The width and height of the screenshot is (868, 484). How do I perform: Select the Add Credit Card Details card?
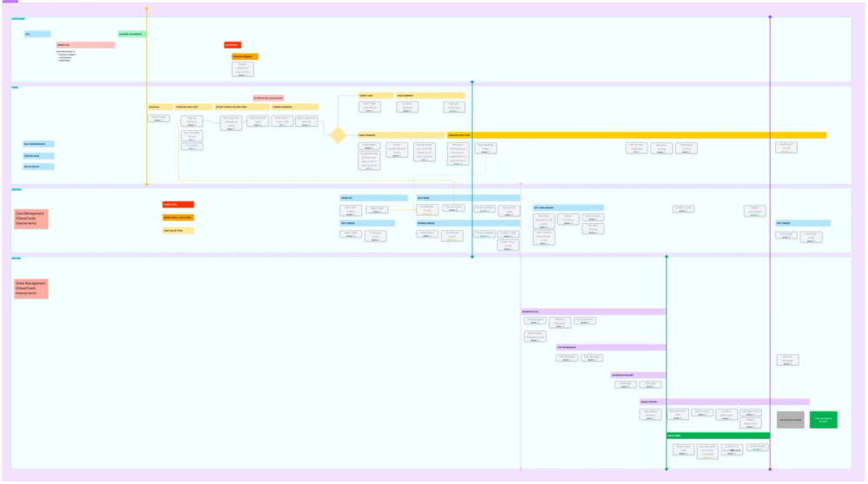point(369,107)
